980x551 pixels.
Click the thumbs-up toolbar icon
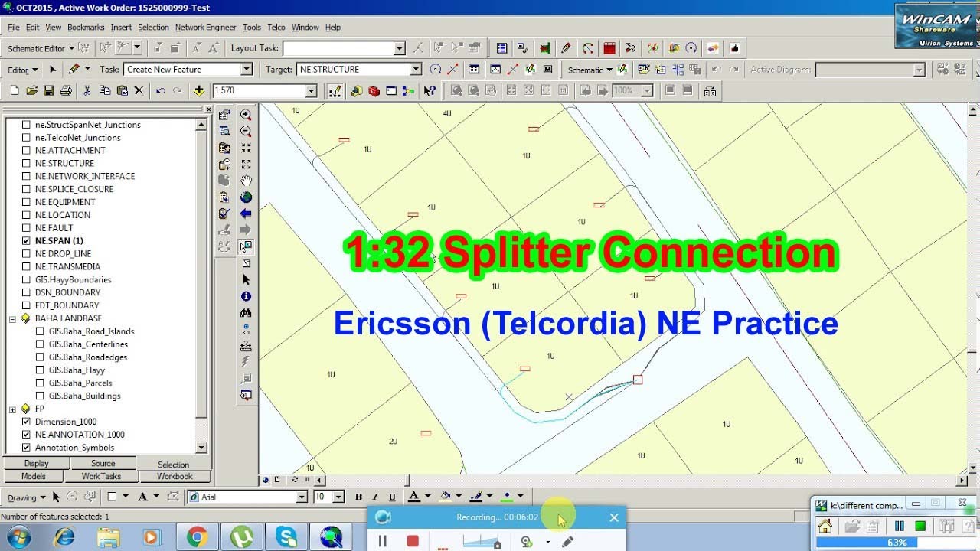pos(735,47)
